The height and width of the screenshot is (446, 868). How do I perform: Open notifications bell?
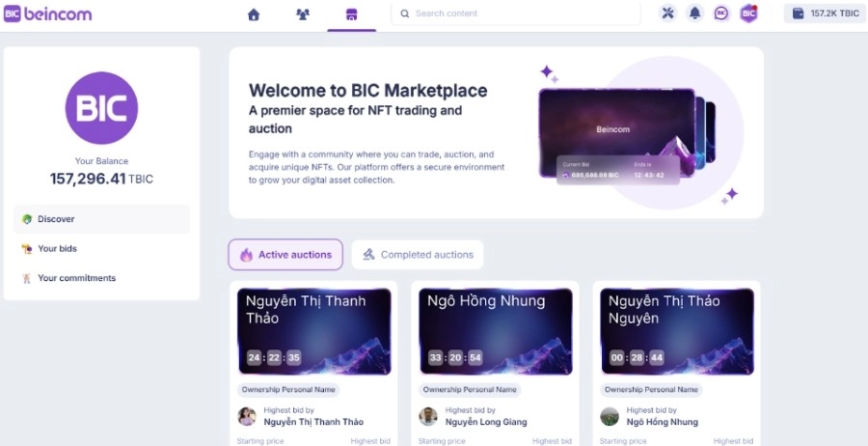click(x=694, y=14)
